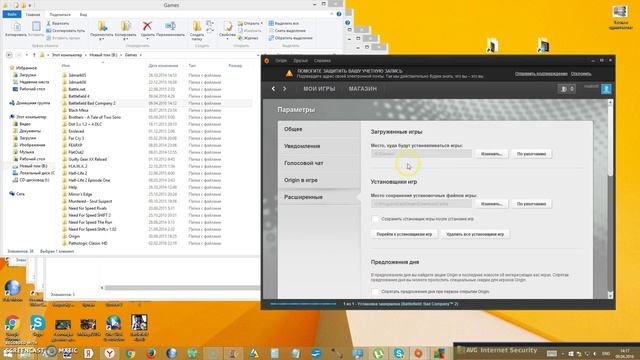Click Обратить выделение in Explorer ribbon
The image size is (640, 360).
[290, 38]
